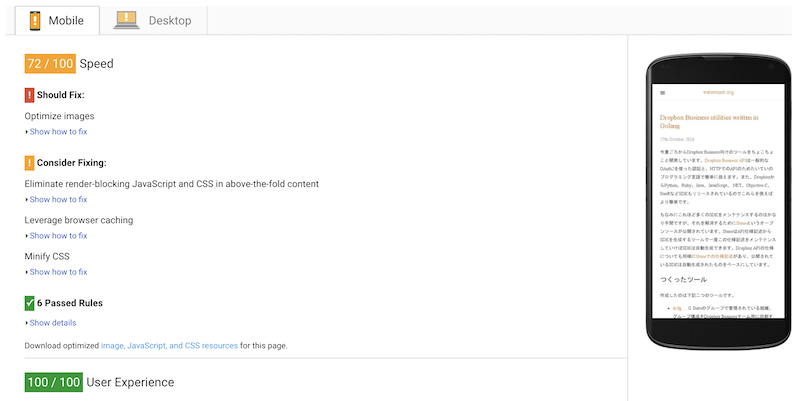
Task: Click the laptop icon on the Desktop tab
Action: point(126,19)
